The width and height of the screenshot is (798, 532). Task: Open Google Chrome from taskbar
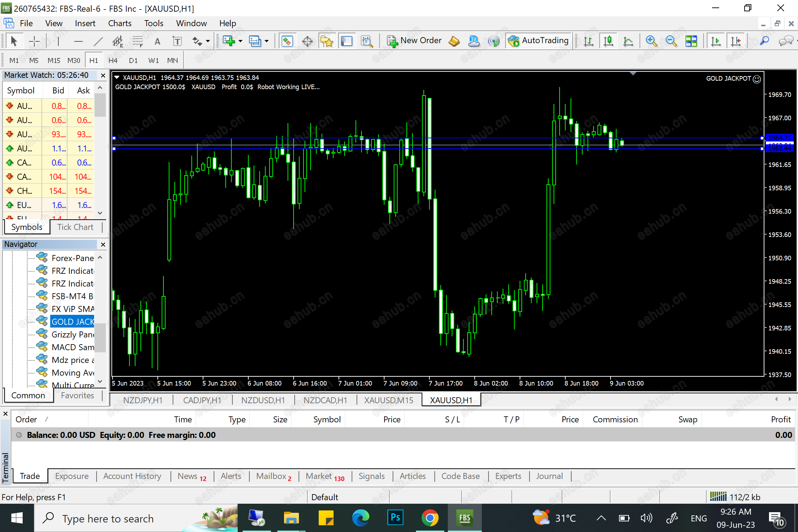(430, 518)
